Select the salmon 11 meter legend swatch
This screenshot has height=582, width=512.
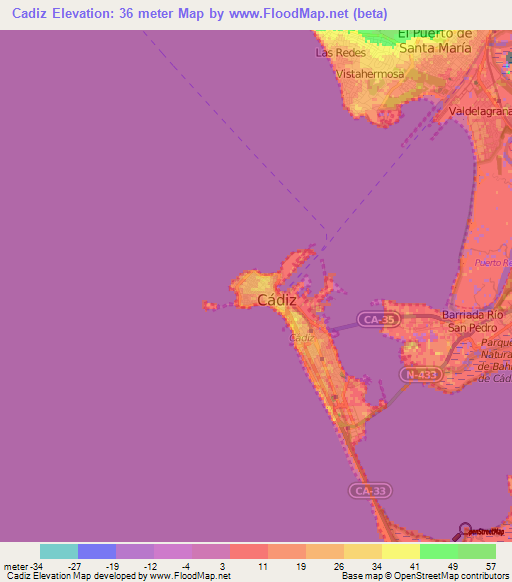point(287,551)
